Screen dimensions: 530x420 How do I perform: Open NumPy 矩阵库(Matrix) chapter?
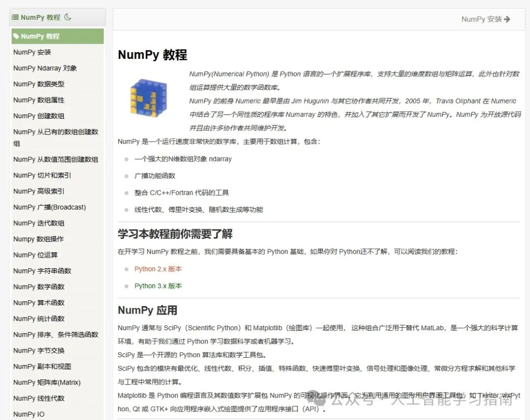(x=47, y=382)
